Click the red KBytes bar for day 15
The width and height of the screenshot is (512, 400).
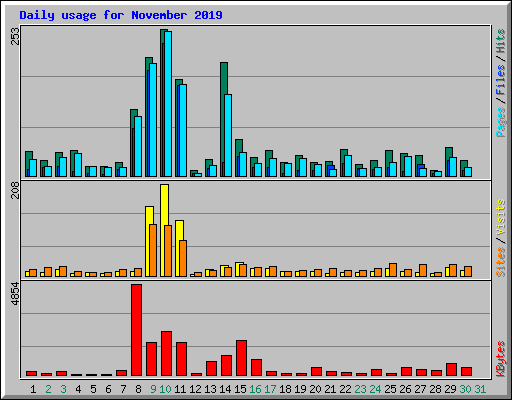(x=241, y=358)
